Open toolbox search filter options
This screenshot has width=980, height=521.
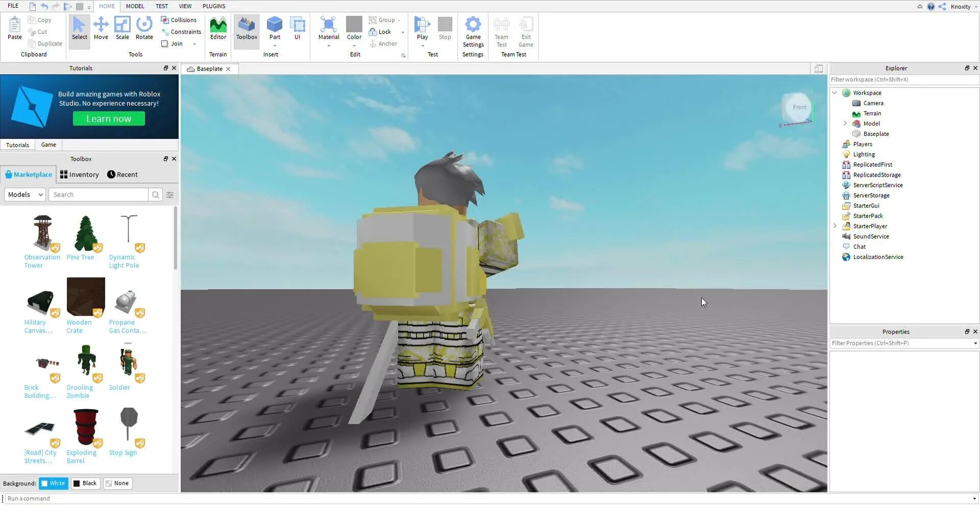click(170, 195)
